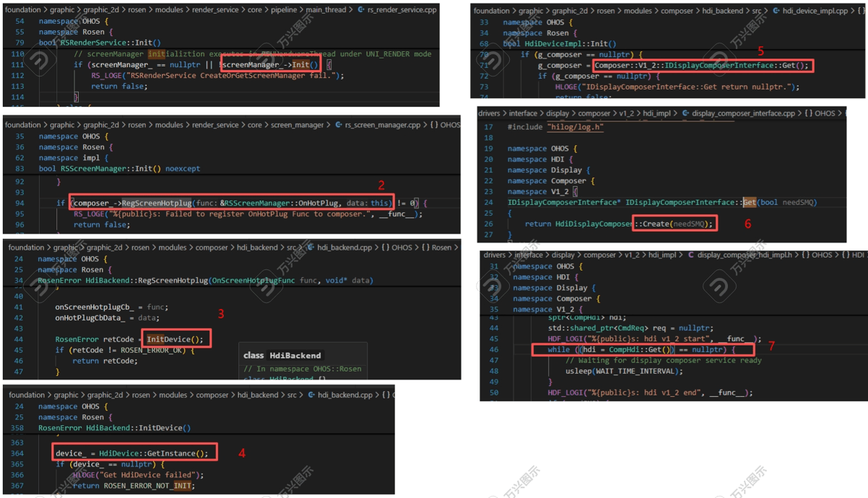Screen dimensions: 868x498
Task: Click HdiDeviceImpl::Init() function signature
Action: (x=560, y=43)
